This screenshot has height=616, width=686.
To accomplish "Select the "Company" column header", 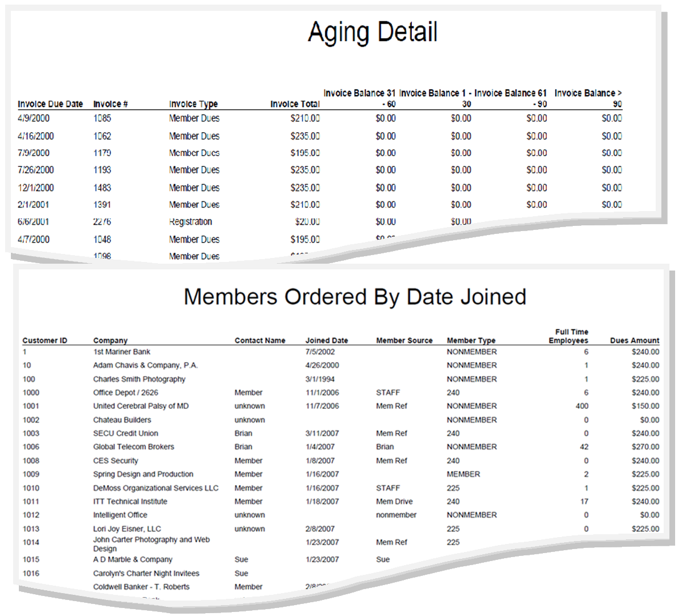I will 110,340.
